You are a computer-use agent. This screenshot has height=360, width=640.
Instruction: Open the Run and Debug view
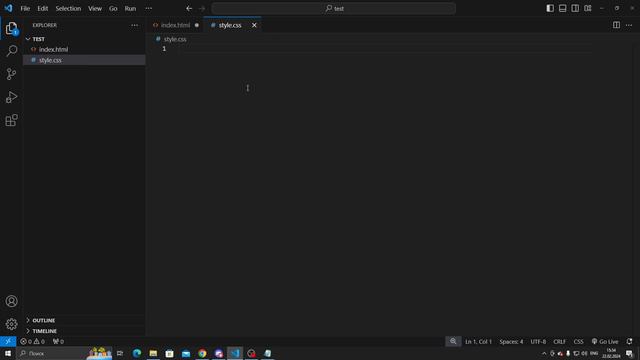[x=11, y=97]
